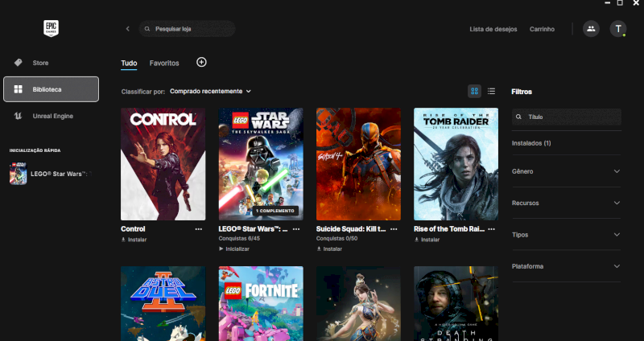Click play icon beside Inicializar

[221, 249]
